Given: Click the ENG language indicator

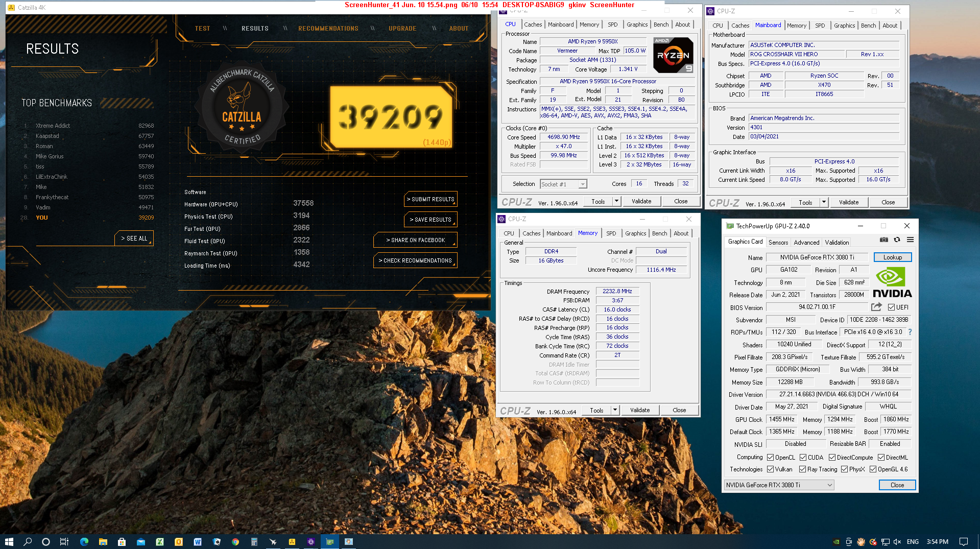Looking at the screenshot, I should [913, 542].
